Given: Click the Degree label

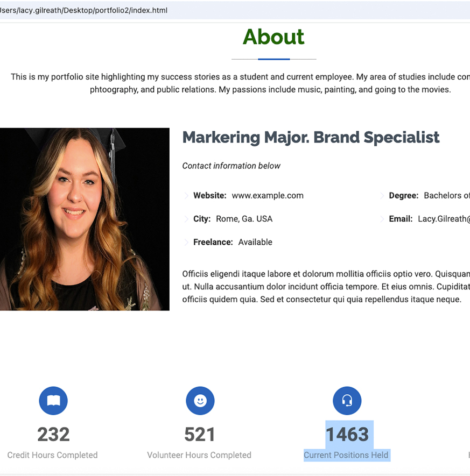Looking at the screenshot, I should (404, 195).
